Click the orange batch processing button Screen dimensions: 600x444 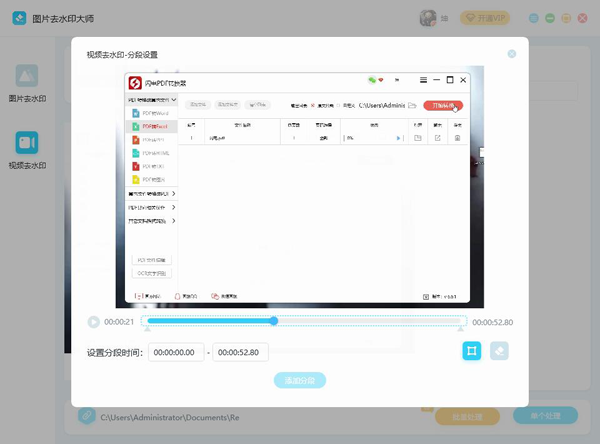(x=467, y=416)
